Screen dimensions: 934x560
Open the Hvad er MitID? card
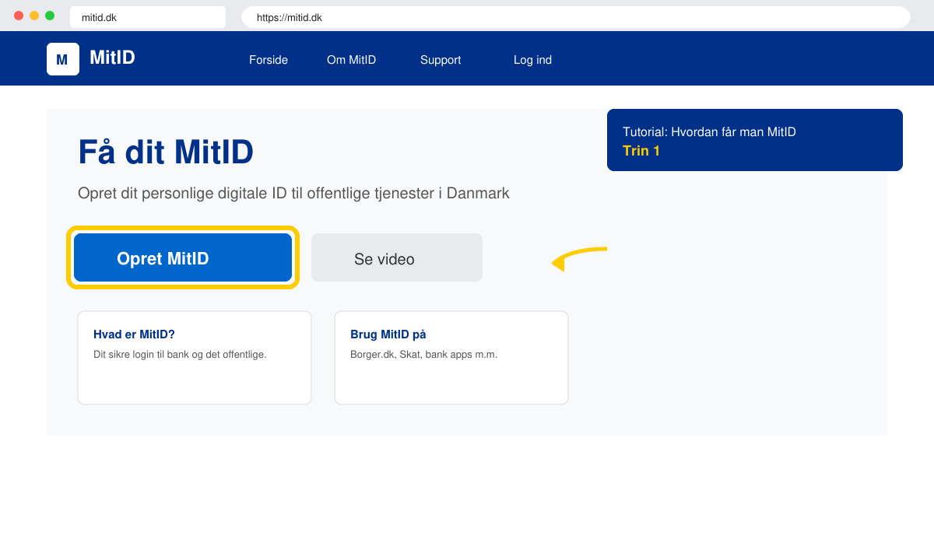(x=195, y=358)
